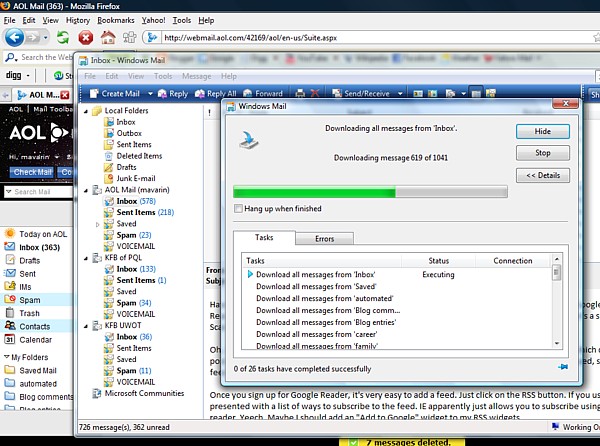Select task Download all messages from 'automated'
Image resolution: width=600 pixels, height=446 pixels.
(324, 298)
